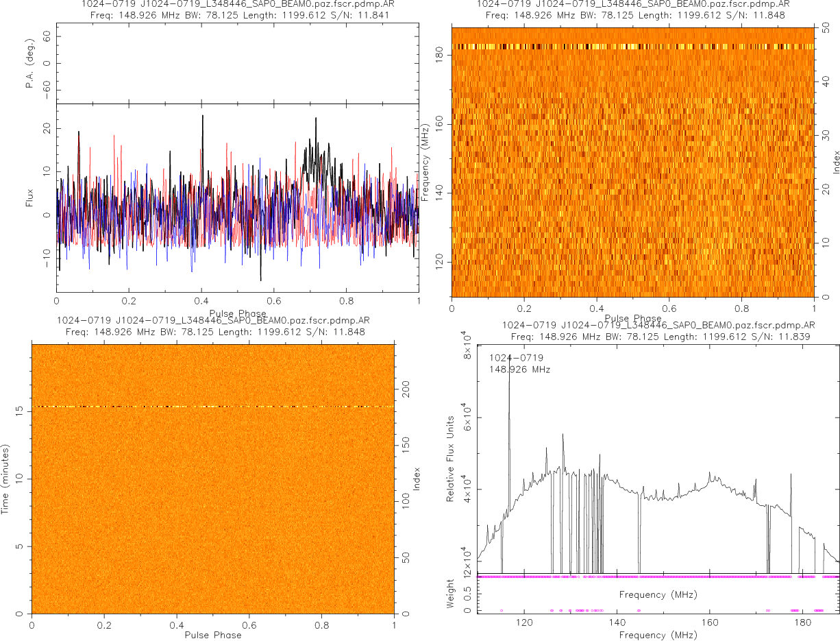Click the bottom-most "Frequency (MHz)" axis label
840x641 pixels.
658,636
